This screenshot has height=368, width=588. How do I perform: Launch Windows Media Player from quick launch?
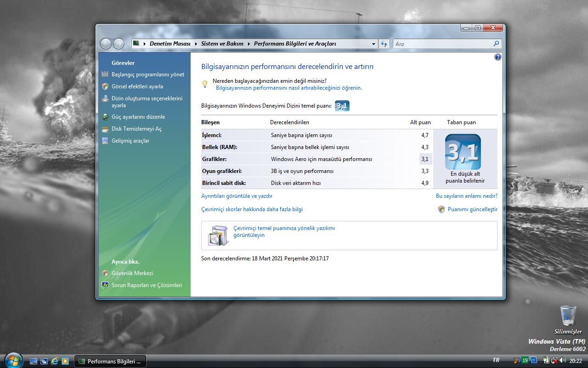click(65, 361)
